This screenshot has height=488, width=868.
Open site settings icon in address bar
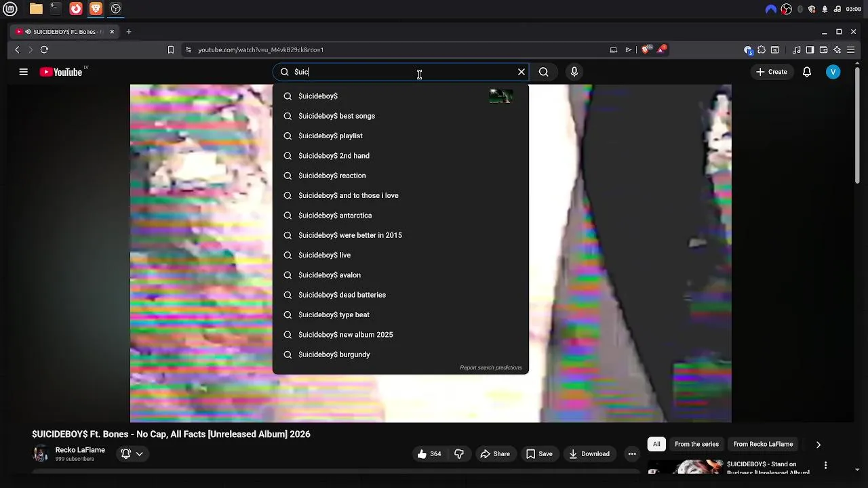pos(189,49)
